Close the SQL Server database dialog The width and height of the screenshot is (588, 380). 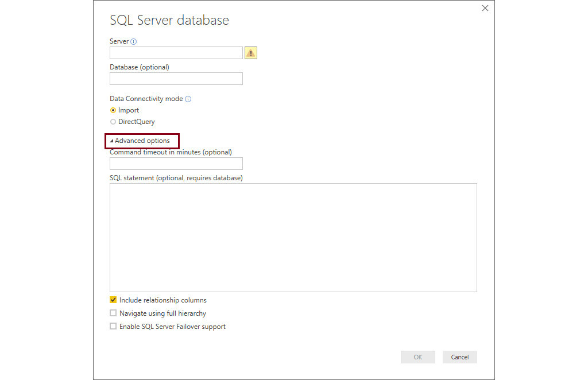pos(485,8)
